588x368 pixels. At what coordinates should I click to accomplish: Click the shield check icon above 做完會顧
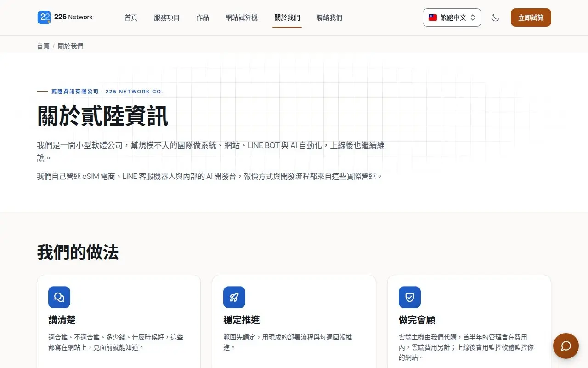pyautogui.click(x=410, y=297)
